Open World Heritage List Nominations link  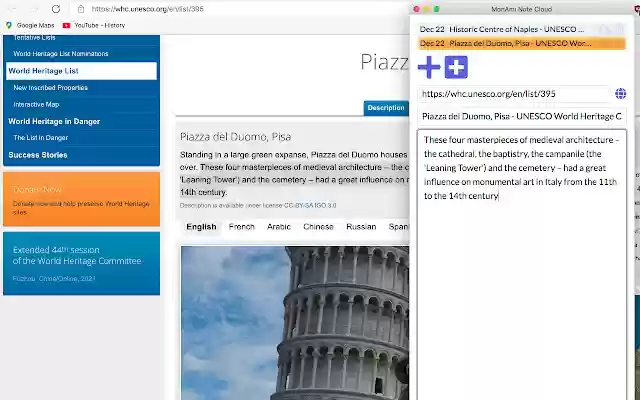click(61, 54)
